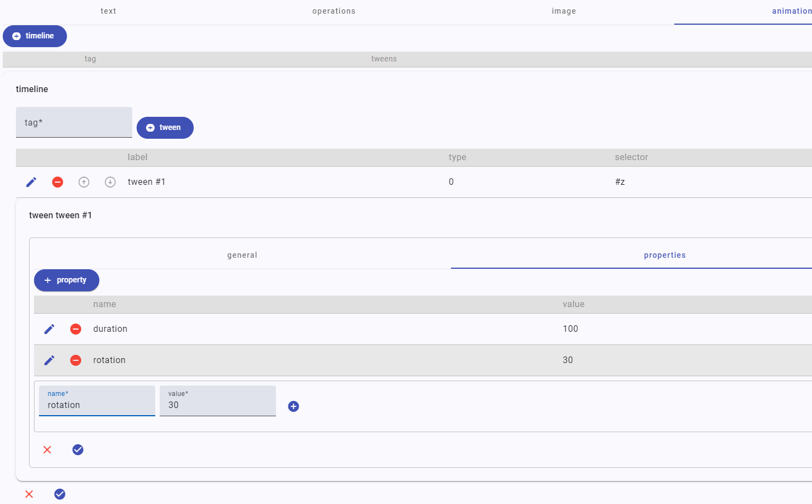Cancel tween editing with the red X
The width and height of the screenshot is (812, 504).
pos(47,450)
